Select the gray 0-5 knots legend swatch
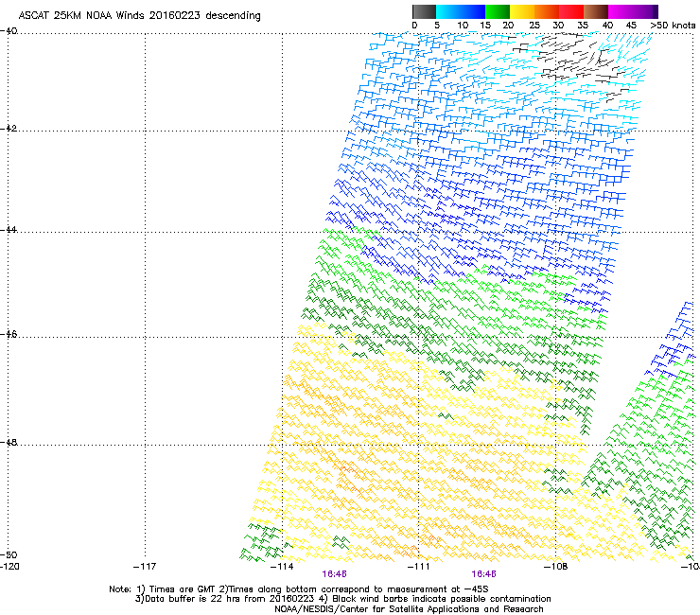This screenshot has width=700, height=615. (x=424, y=11)
